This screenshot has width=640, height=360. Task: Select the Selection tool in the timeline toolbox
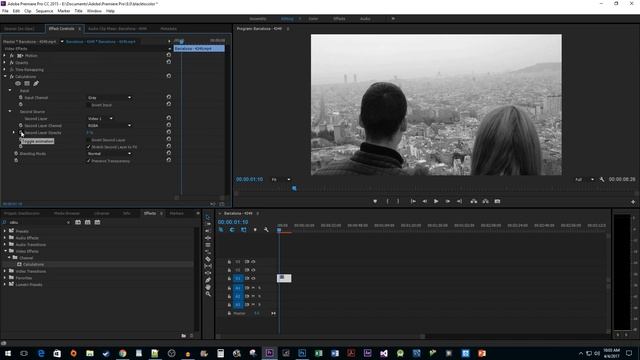[208, 217]
